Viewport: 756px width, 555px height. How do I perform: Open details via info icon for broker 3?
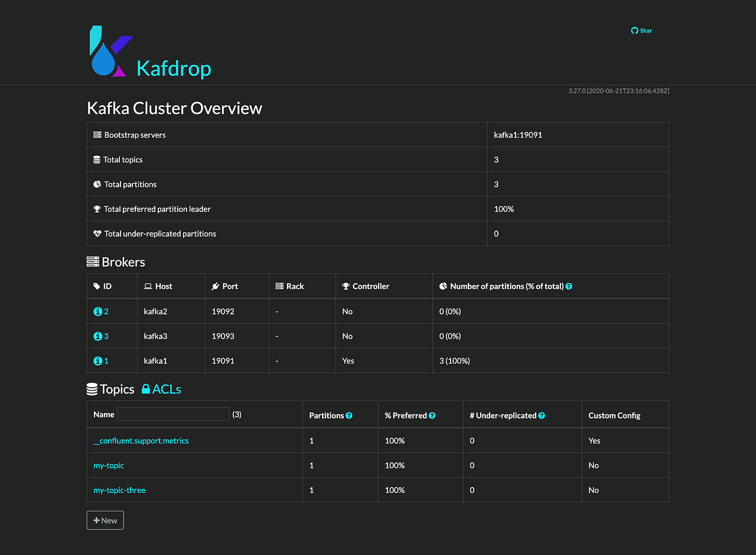click(97, 336)
